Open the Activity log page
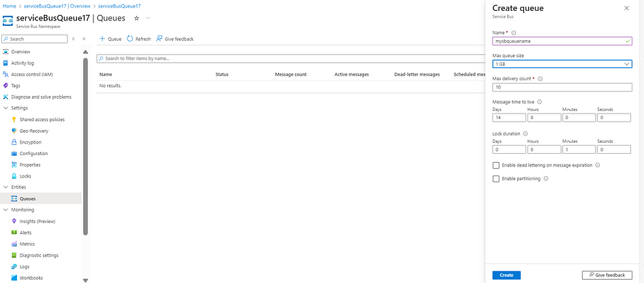The height and width of the screenshot is (283, 644). click(22, 63)
